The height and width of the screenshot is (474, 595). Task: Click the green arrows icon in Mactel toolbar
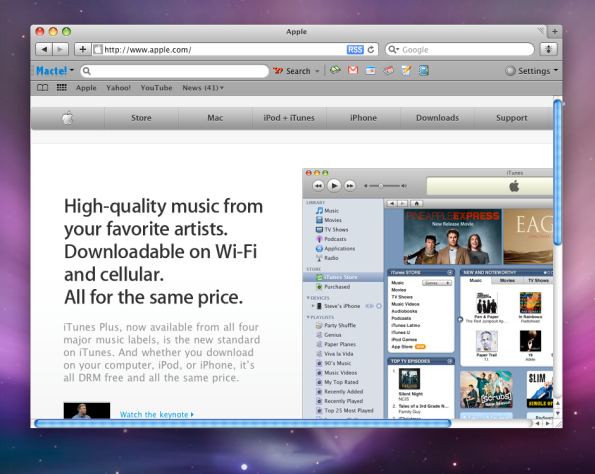(335, 70)
